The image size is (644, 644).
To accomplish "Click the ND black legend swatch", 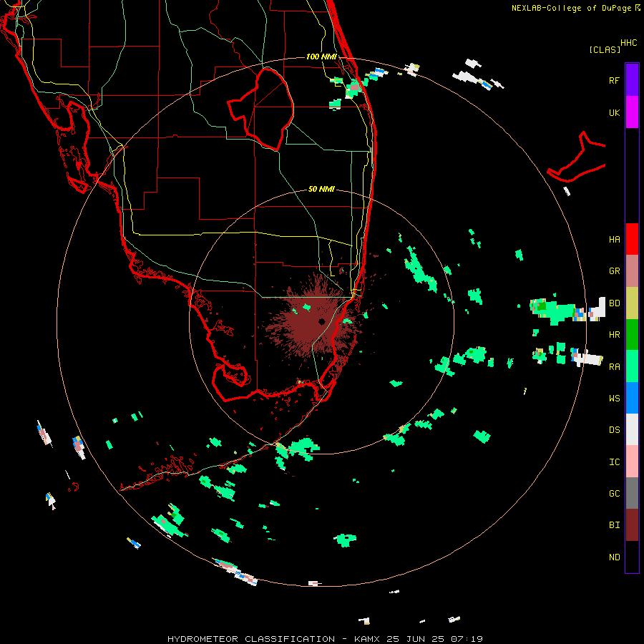I will [632, 557].
